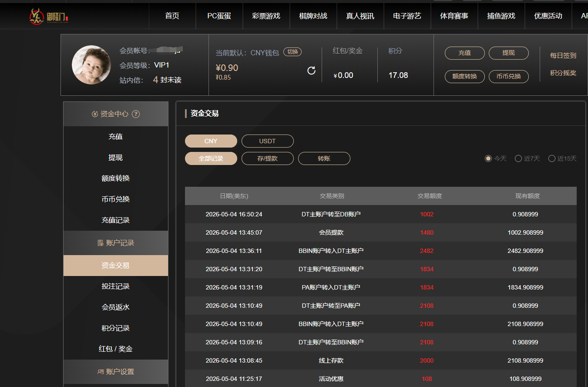588x387 pixels.
Task: Click the 活动优惠 transaction entry
Action: [331, 379]
